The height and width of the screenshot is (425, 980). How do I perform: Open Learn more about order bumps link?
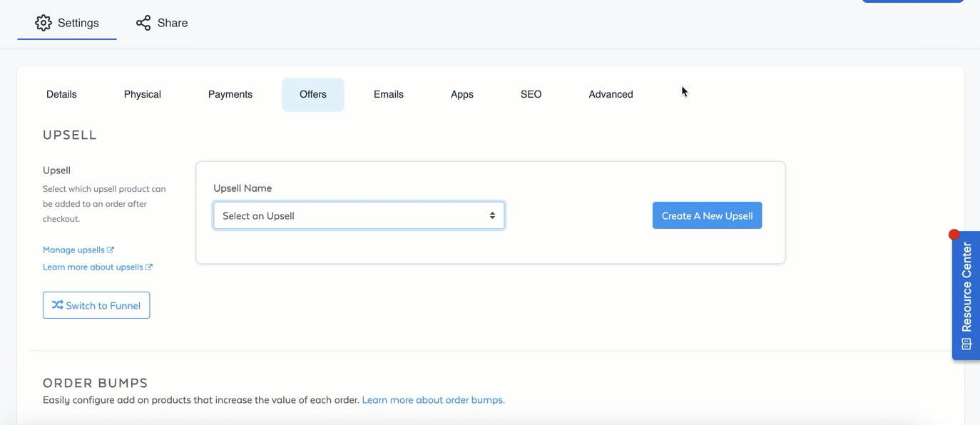tap(434, 400)
